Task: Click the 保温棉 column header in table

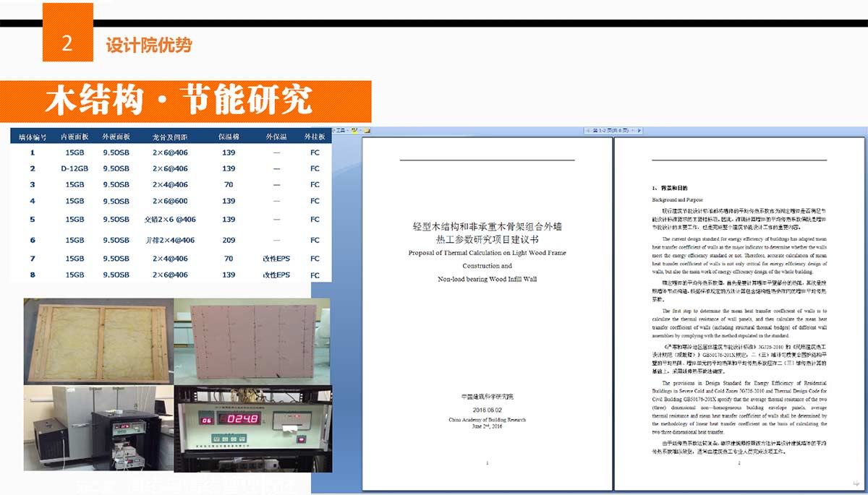Action: point(229,137)
